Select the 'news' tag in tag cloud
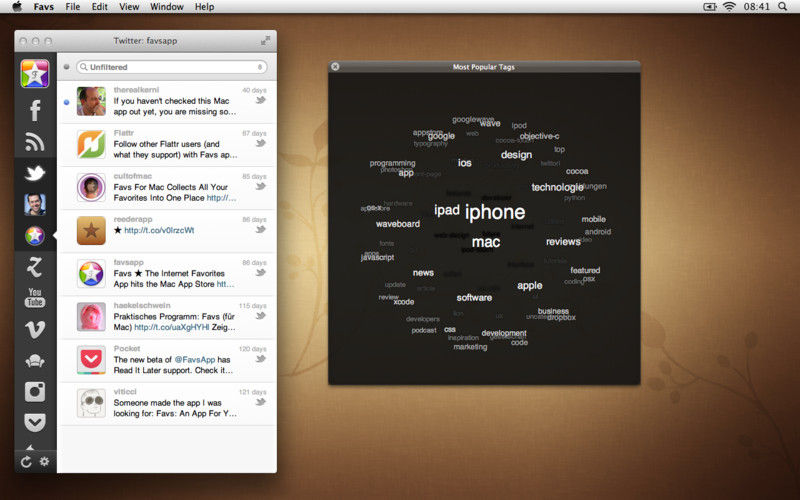The height and width of the screenshot is (500, 800). coord(423,273)
